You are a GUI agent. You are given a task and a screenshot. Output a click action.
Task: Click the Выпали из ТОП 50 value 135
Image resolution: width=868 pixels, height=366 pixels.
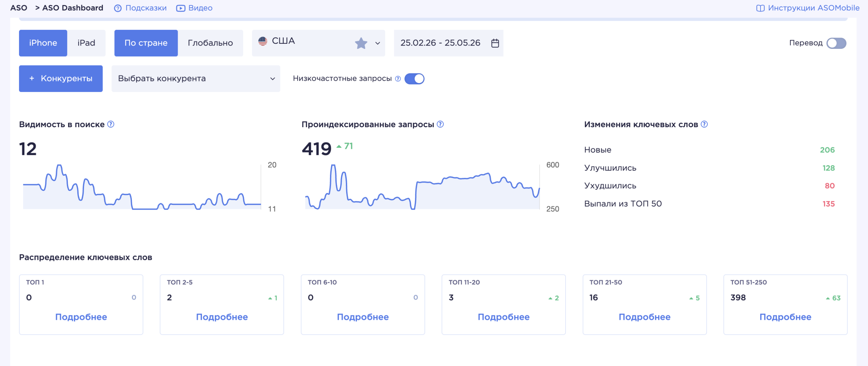[829, 204]
